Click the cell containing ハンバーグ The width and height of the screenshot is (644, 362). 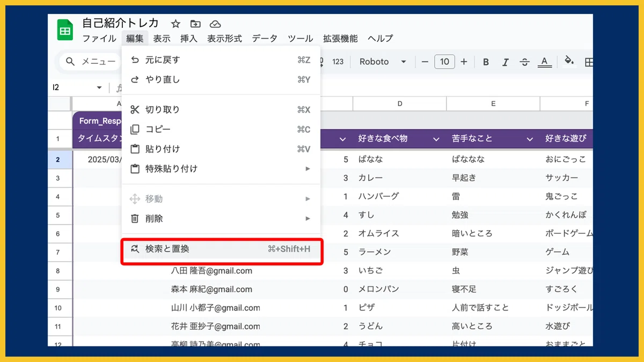point(400,196)
